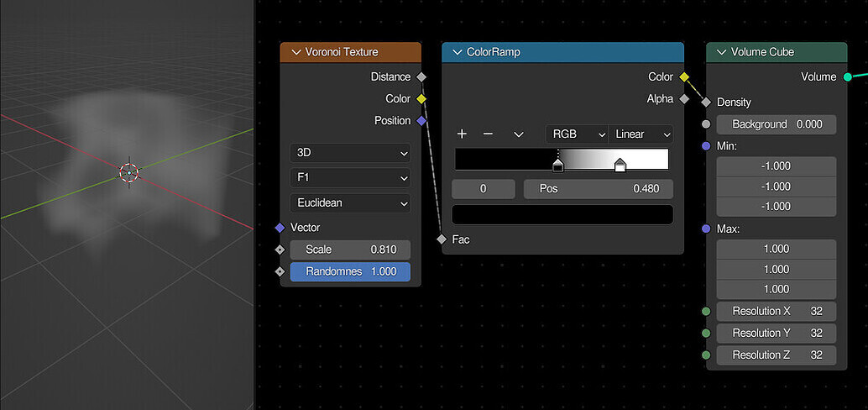Screen dimensions: 868x410
Task: Click the ColorRamp Alpha output socket
Action: coord(684,99)
